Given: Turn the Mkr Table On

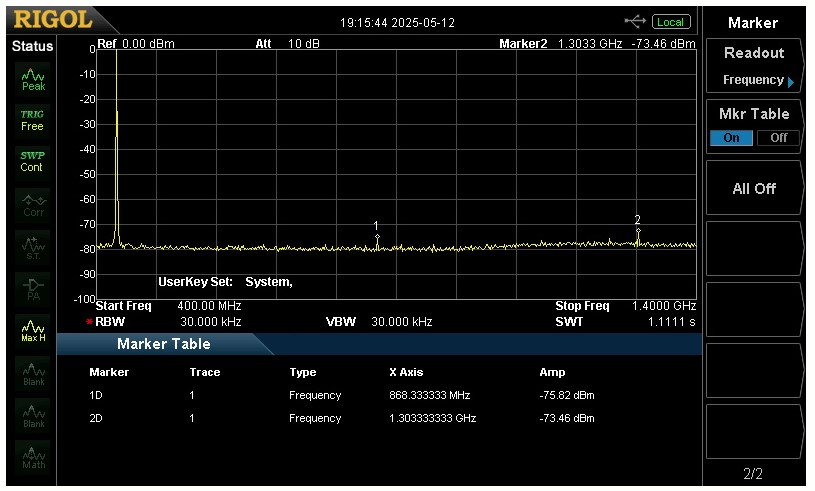Looking at the screenshot, I should pos(731,138).
